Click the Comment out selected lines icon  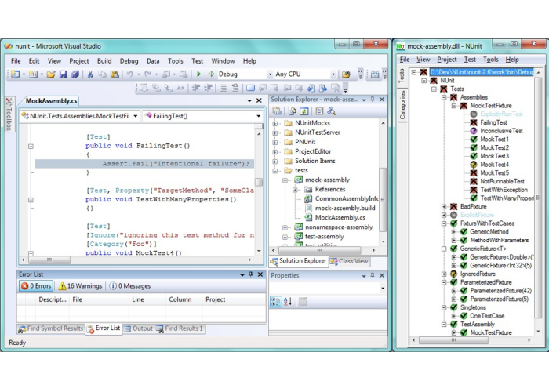click(223, 88)
